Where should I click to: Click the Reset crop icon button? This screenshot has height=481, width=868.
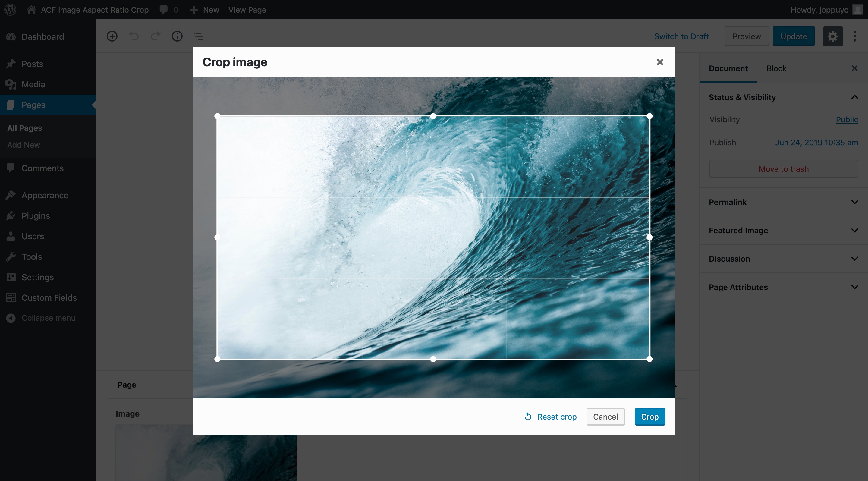coord(528,417)
